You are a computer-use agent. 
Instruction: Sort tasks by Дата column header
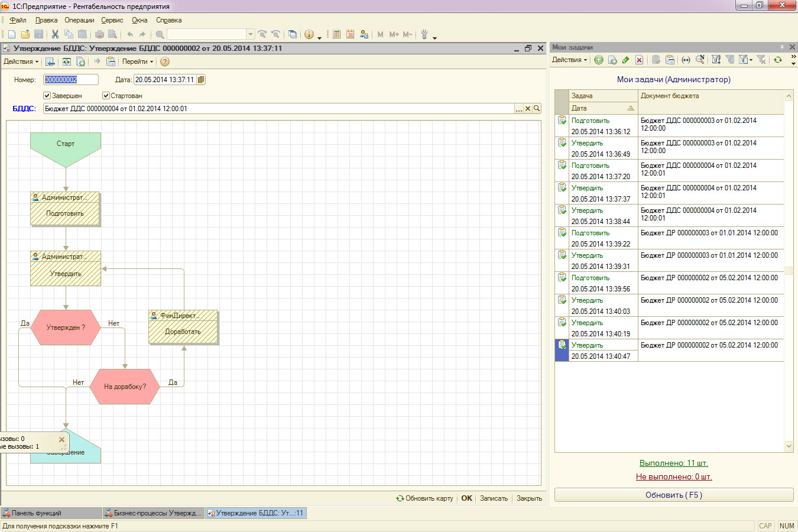click(603, 108)
